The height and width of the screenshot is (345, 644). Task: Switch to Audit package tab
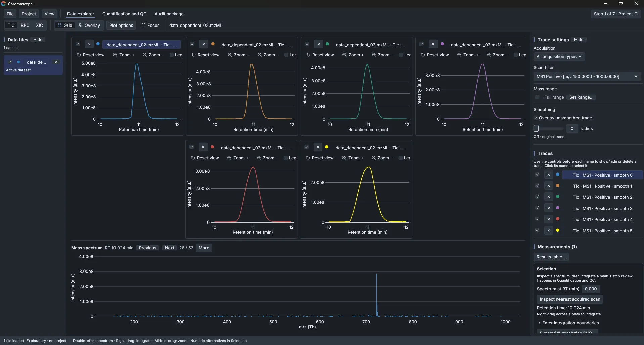(169, 14)
